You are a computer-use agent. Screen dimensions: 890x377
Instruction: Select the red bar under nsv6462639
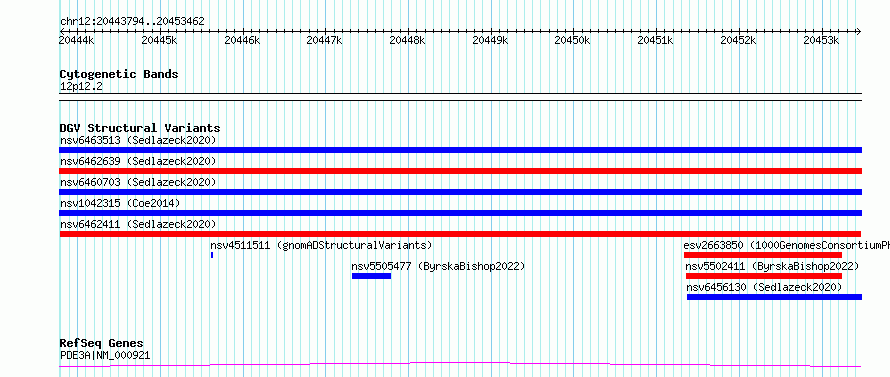click(460, 171)
